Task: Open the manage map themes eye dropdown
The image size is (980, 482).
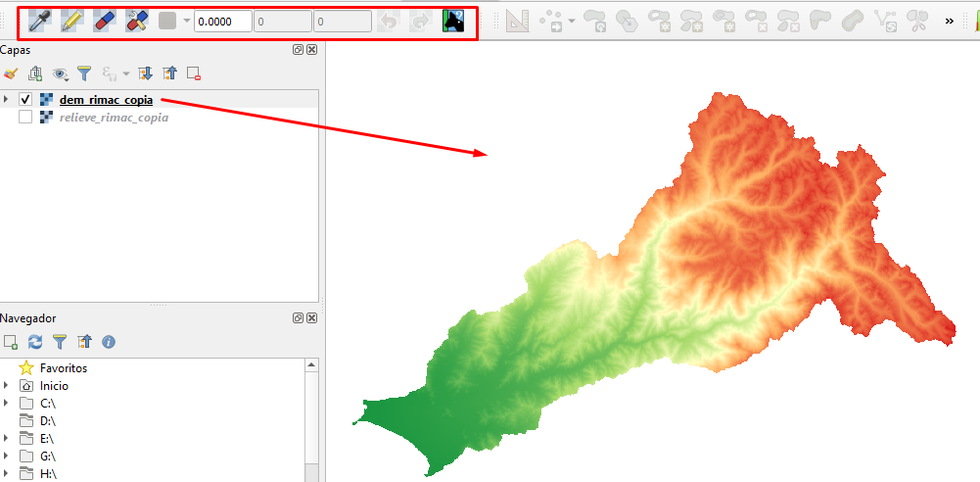Action: (63, 73)
